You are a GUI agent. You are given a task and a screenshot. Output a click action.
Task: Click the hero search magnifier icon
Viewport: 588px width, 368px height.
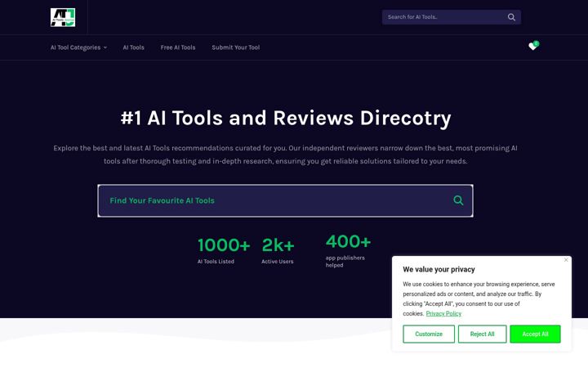point(458,200)
